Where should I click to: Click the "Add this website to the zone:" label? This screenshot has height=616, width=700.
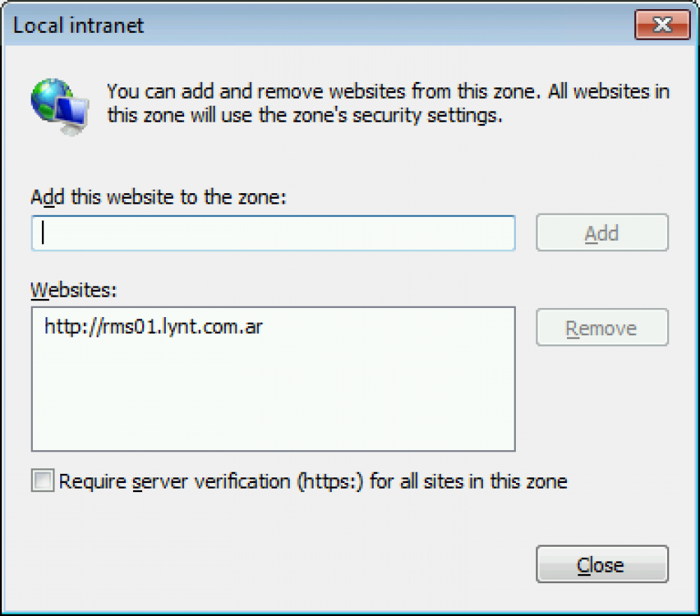click(158, 197)
